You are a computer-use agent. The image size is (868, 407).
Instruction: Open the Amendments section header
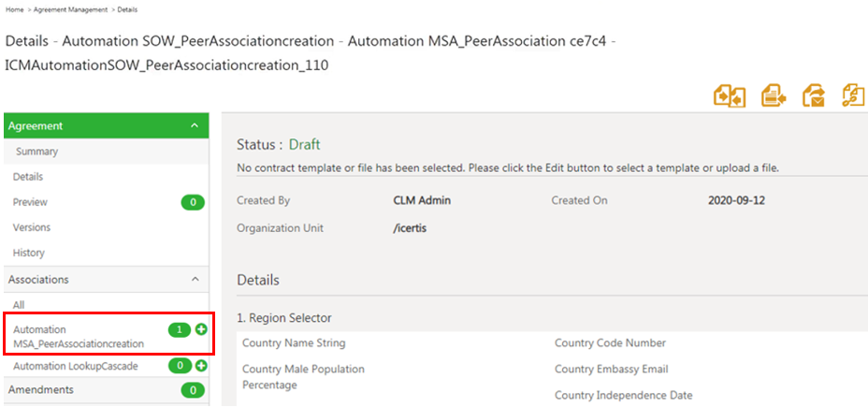(41, 389)
